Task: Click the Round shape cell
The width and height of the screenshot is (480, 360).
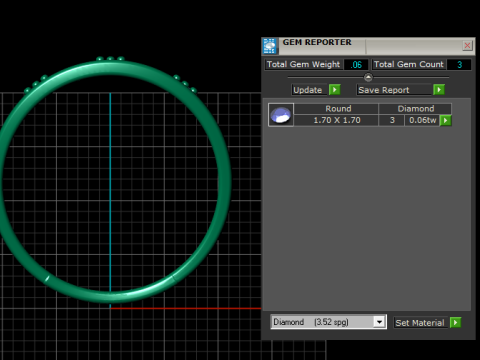Action: tap(336, 109)
